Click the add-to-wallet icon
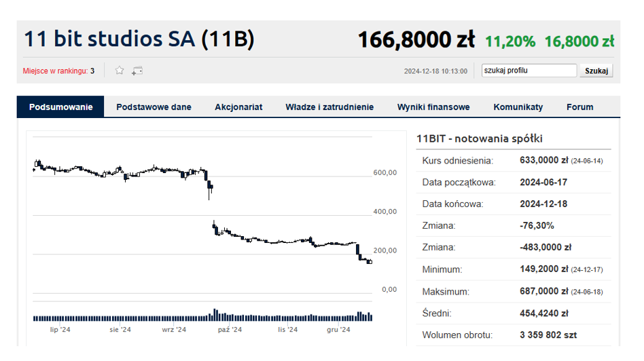644x361 pixels. (x=137, y=71)
